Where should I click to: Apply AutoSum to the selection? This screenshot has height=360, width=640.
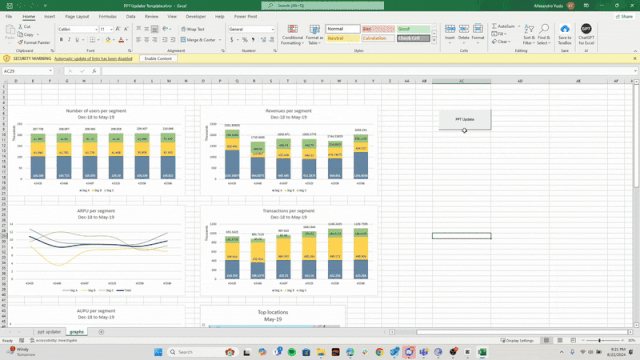coord(503,26)
